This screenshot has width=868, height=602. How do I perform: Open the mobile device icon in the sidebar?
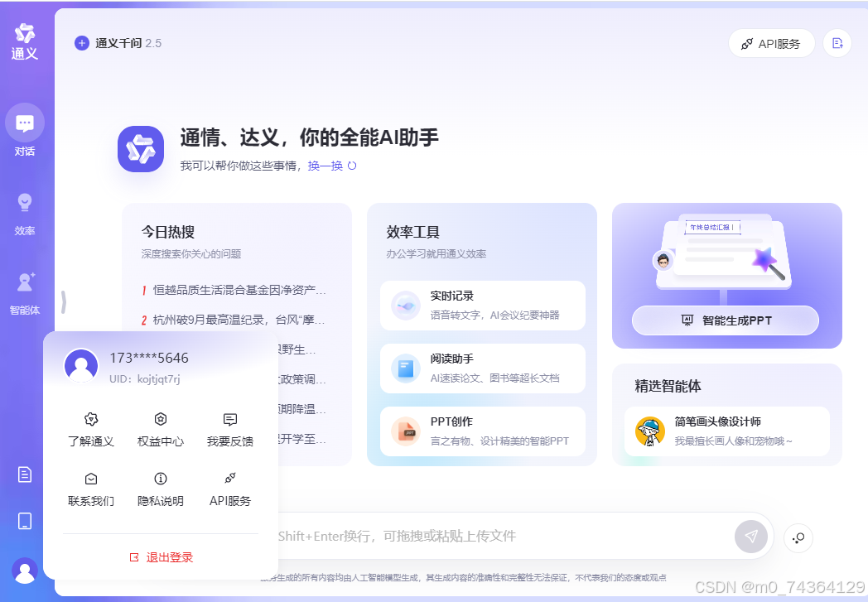(x=25, y=521)
